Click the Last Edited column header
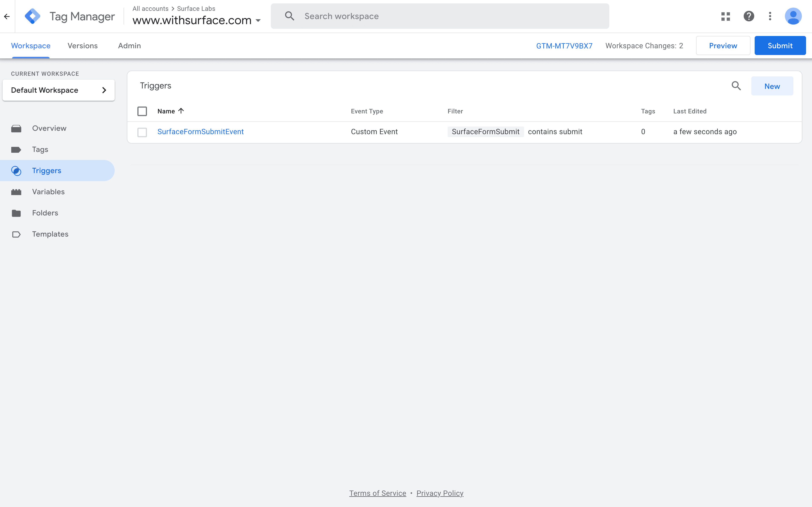The image size is (812, 507). click(690, 111)
